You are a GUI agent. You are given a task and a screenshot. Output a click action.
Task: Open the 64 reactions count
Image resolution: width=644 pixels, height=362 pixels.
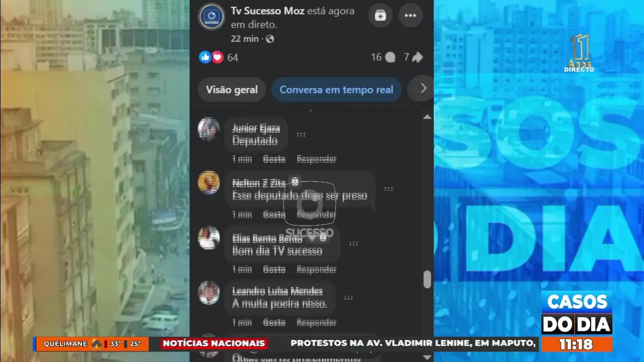point(232,57)
